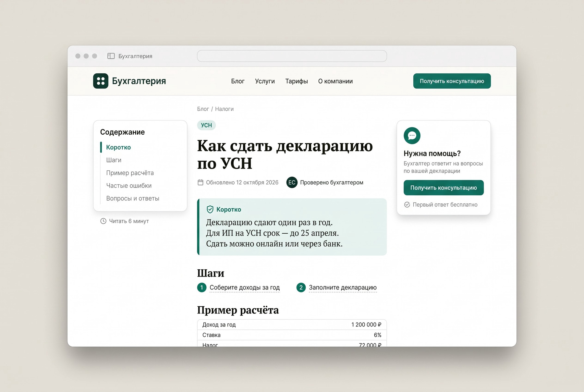
Task: Click the chat bubble help icon
Action: 412,135
